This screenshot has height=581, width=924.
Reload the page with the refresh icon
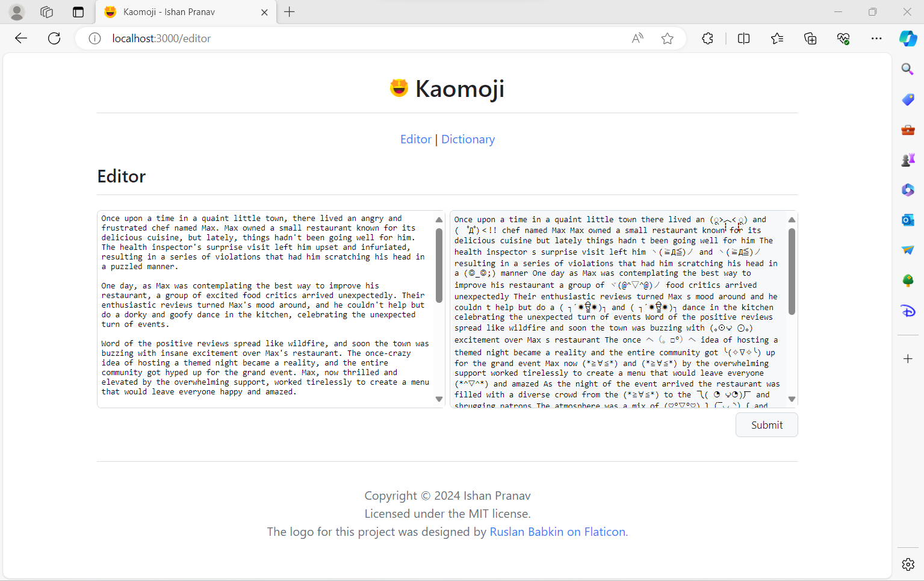coord(54,39)
